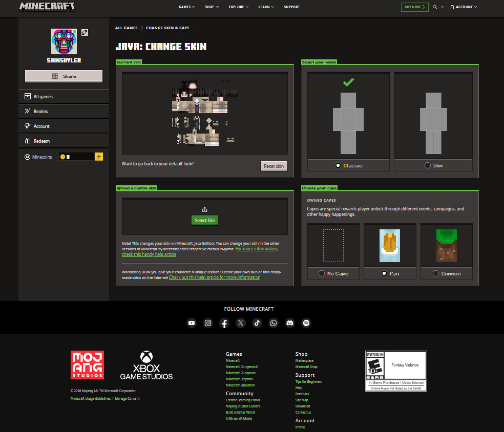The height and width of the screenshot is (432, 504).
Task: Select the Classic model radio button
Action: (x=338, y=165)
